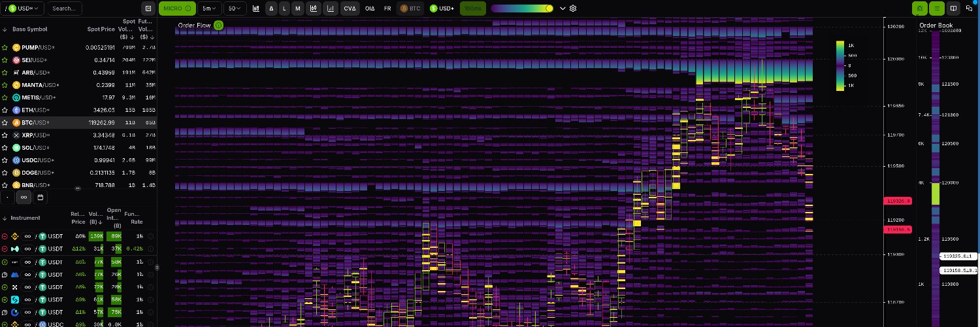The height and width of the screenshot is (327, 980).
Task: Select the METIS/USD row
Action: coord(78,97)
